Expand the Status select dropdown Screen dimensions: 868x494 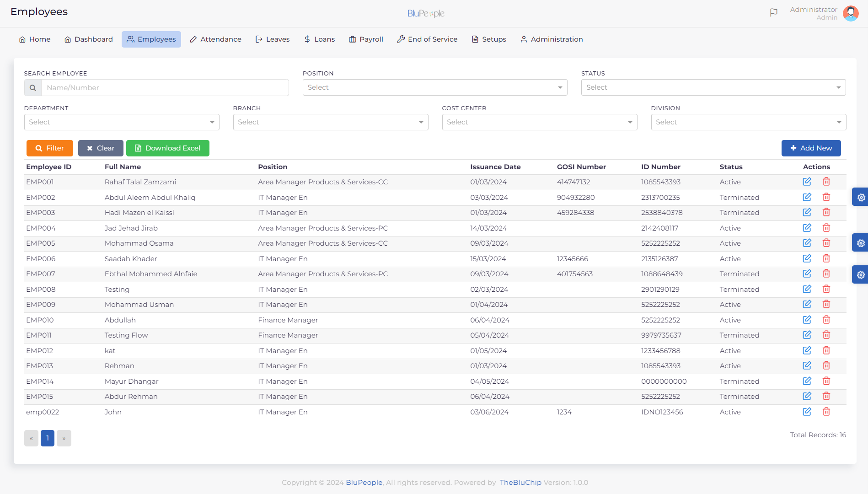(713, 87)
